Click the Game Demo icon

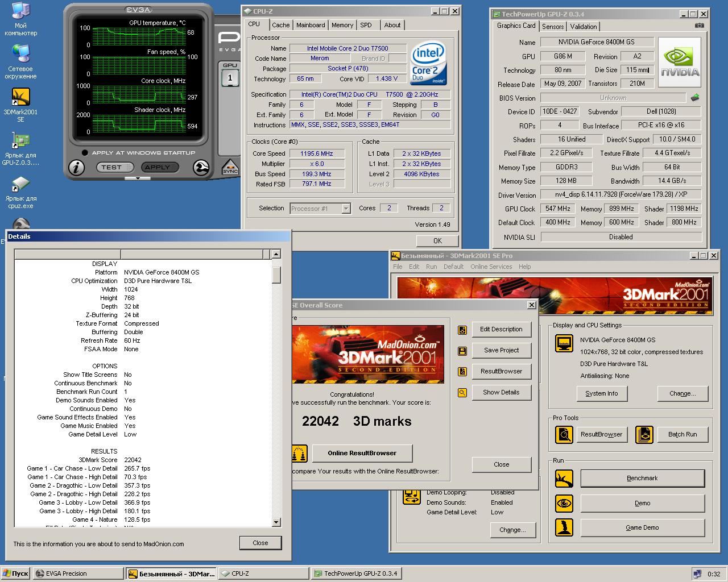564,527
